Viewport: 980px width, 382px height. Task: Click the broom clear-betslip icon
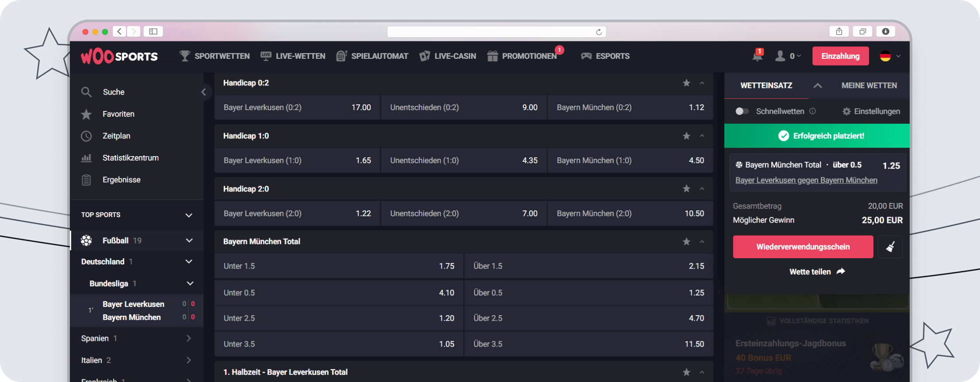coord(890,247)
